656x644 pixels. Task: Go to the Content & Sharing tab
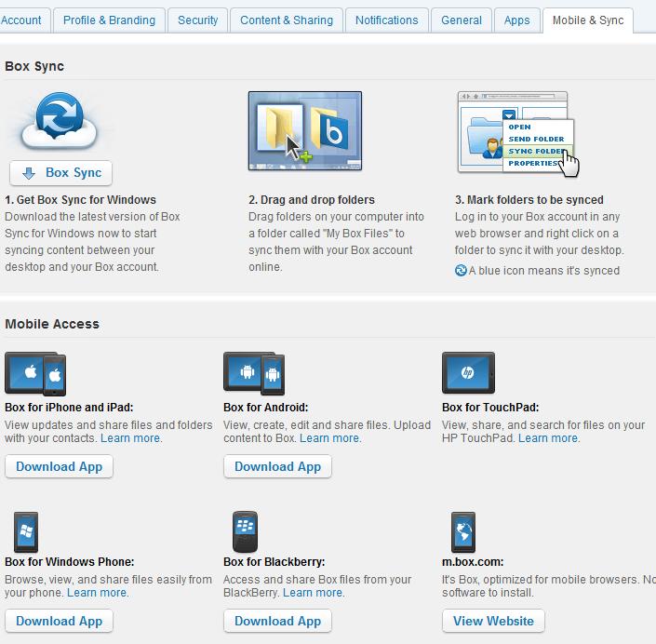287,20
